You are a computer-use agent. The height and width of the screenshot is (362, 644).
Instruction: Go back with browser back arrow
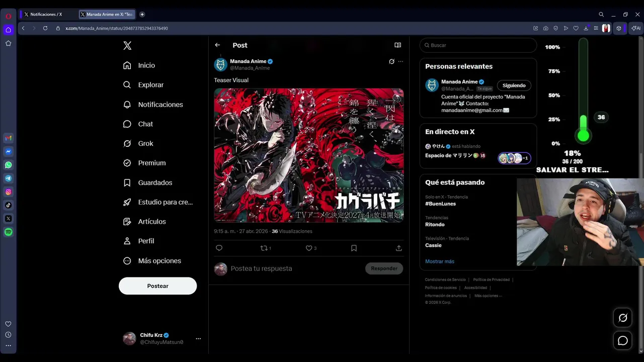tap(23, 28)
